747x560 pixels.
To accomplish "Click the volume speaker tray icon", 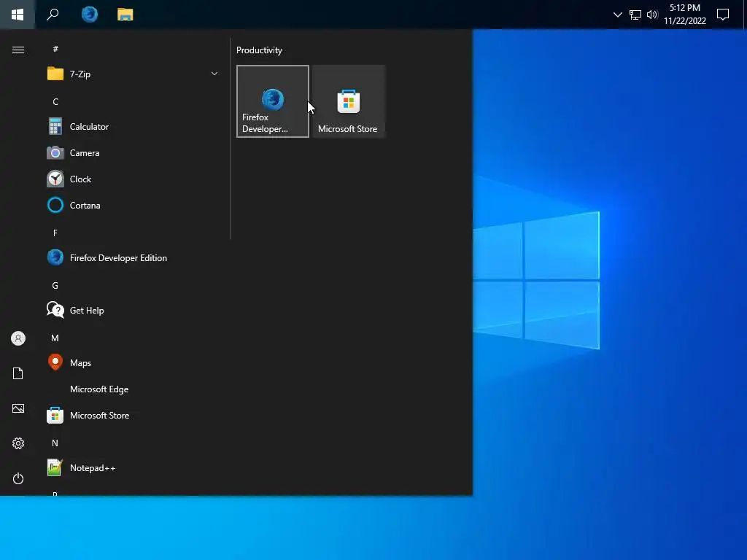I will (x=652, y=15).
